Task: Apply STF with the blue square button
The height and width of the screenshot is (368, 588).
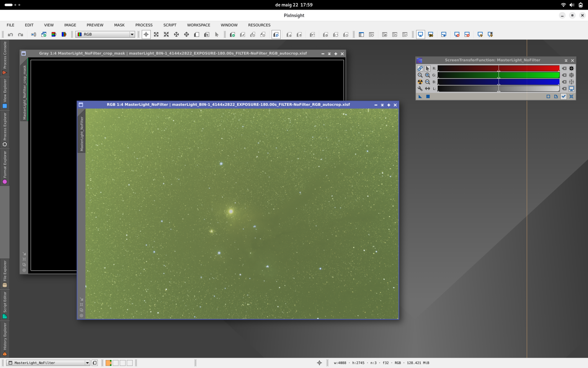Action: [x=428, y=97]
